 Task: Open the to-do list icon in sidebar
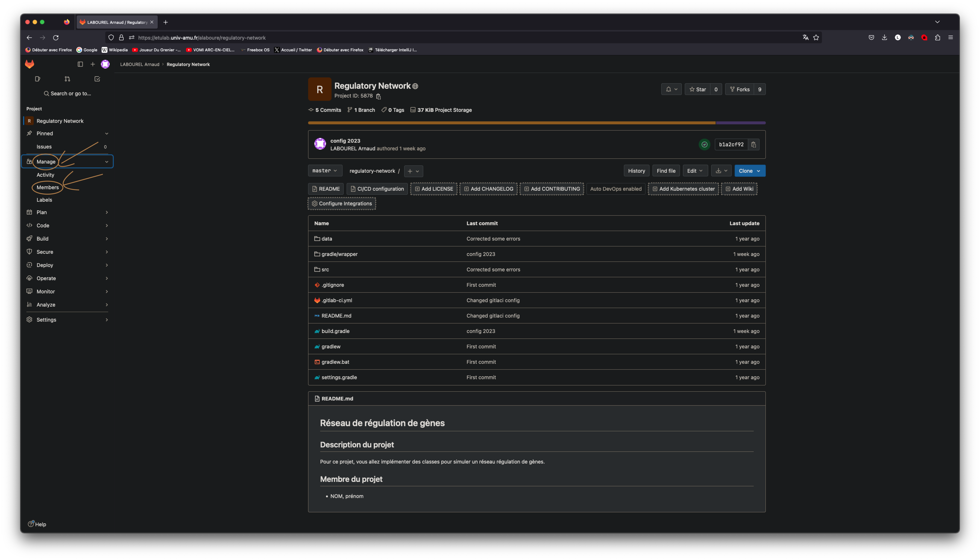tap(97, 79)
